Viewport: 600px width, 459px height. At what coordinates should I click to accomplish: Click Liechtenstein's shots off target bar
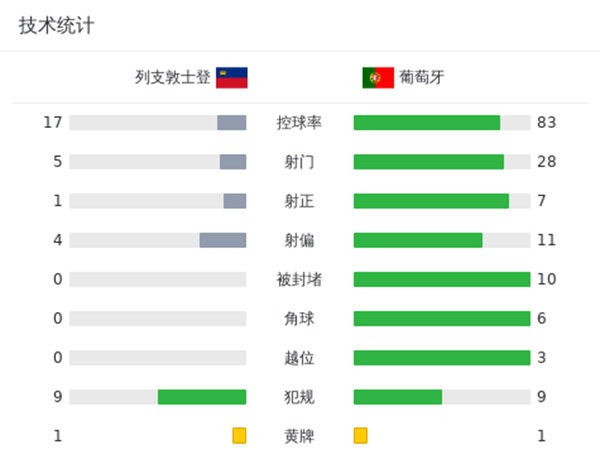pyautogui.click(x=223, y=240)
